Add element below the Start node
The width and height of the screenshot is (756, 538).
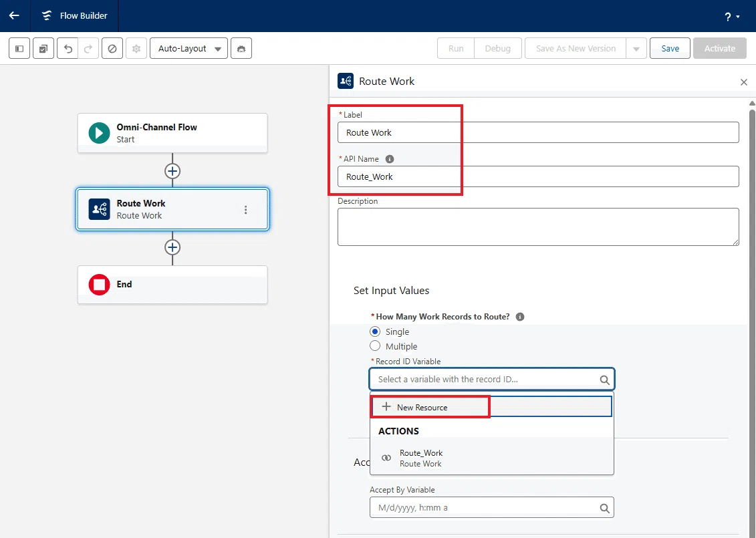click(172, 170)
